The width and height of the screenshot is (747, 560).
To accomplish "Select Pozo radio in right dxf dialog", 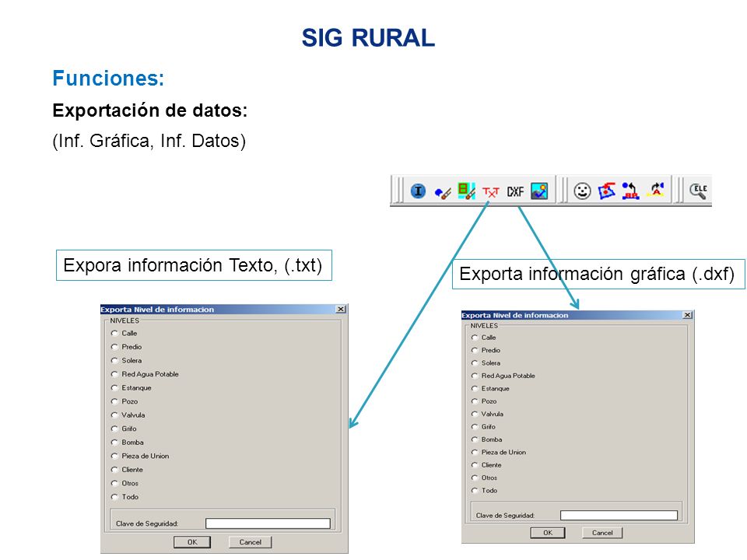I will 475,401.
